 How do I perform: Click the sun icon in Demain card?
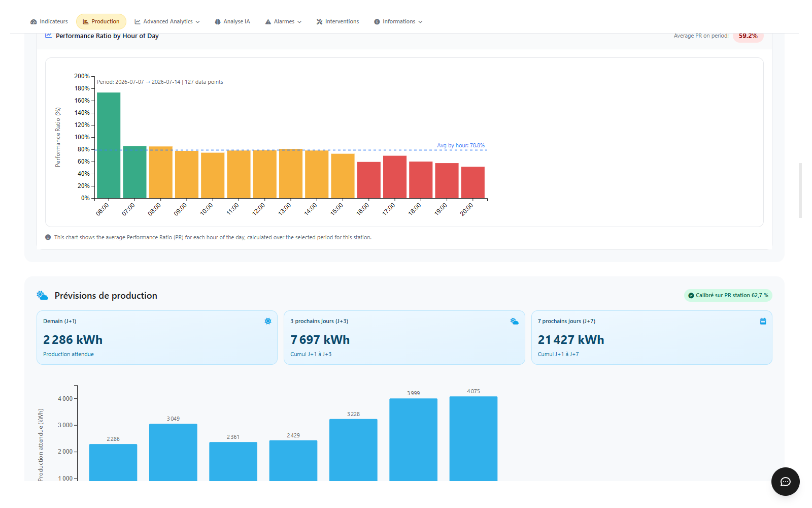(x=268, y=321)
